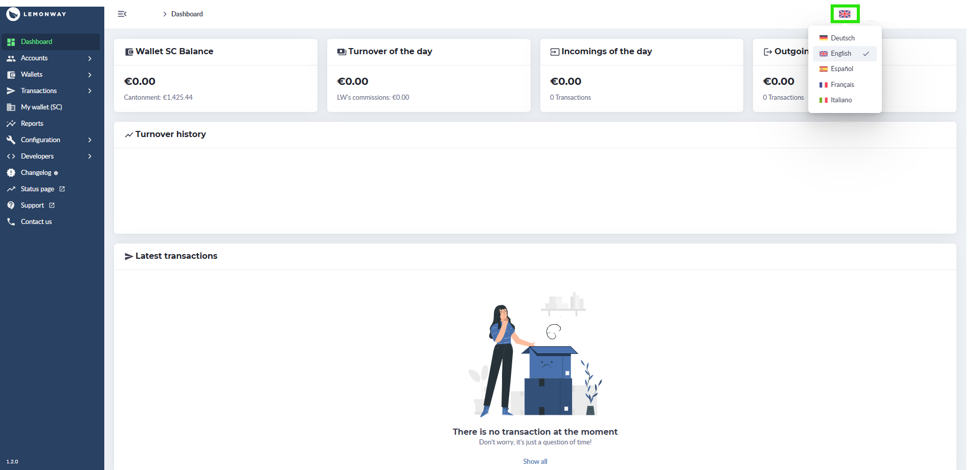Click the Dashboard grid icon
The width and height of the screenshot is (980, 470).
[11, 42]
